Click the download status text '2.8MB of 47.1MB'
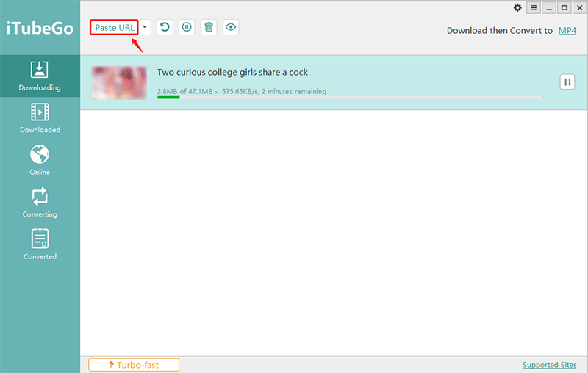The width and height of the screenshot is (588, 373). (x=185, y=91)
